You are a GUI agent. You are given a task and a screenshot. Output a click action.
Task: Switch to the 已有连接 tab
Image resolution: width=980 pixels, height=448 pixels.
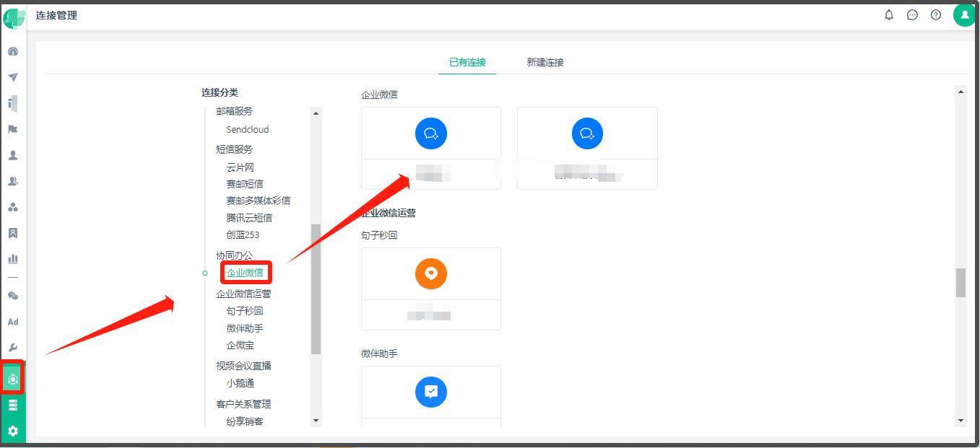click(x=467, y=63)
